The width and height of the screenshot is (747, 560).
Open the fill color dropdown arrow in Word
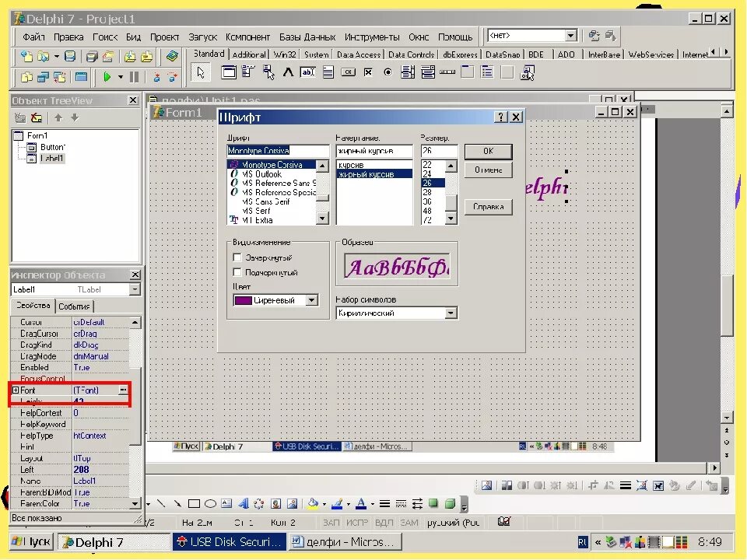[324, 504]
